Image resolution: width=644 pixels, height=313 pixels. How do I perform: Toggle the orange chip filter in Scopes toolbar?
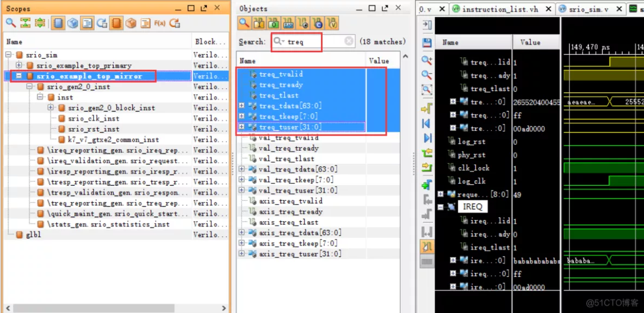point(116,23)
